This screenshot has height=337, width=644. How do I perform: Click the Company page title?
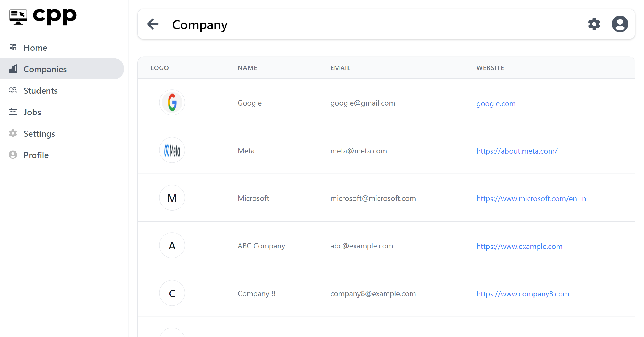click(200, 25)
